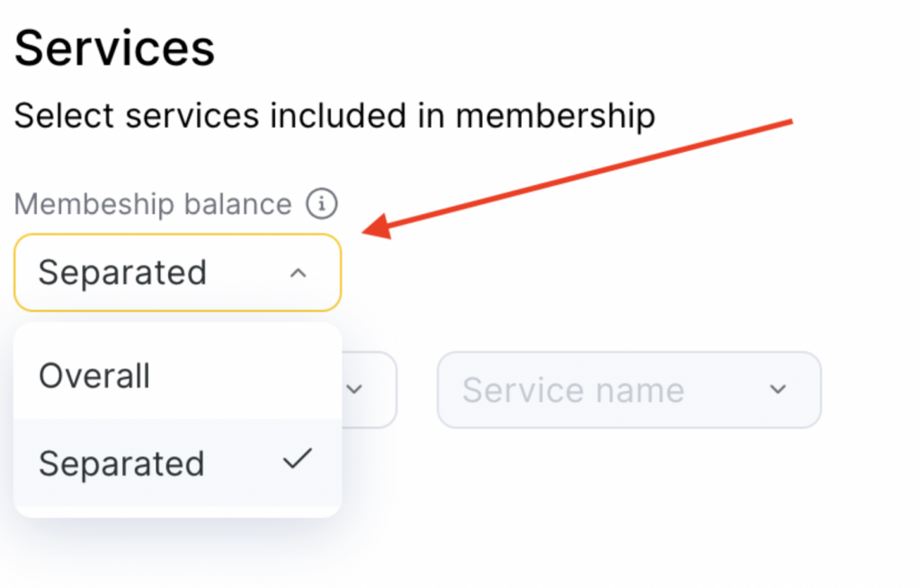Choose the Overall option in the list
This screenshot has width=921, height=588.
click(177, 376)
